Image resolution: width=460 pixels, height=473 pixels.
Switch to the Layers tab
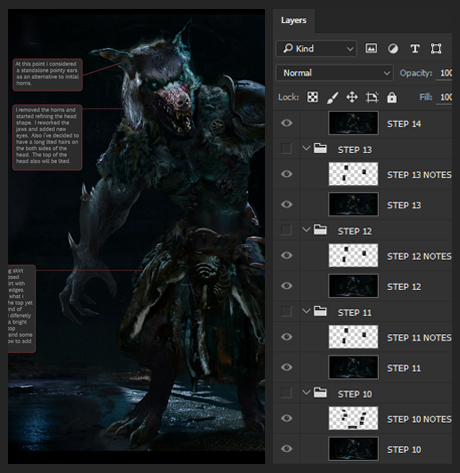tap(293, 20)
